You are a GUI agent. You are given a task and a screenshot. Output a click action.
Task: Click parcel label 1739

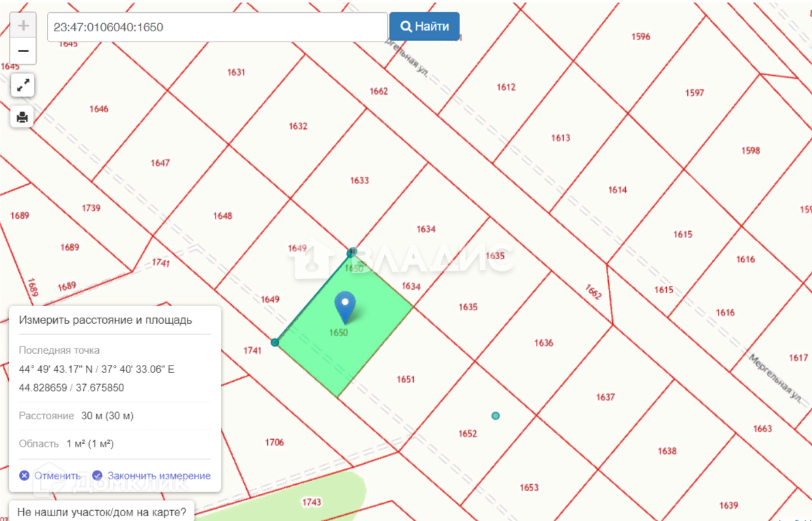91,208
